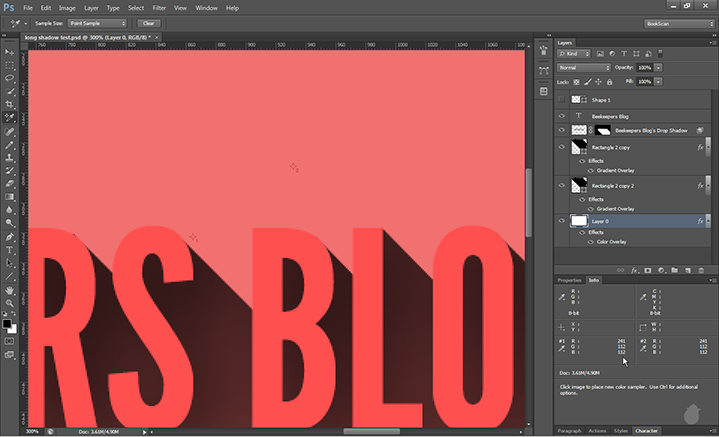Switch to the Properties tab
This screenshot has width=719, height=437.
click(569, 280)
